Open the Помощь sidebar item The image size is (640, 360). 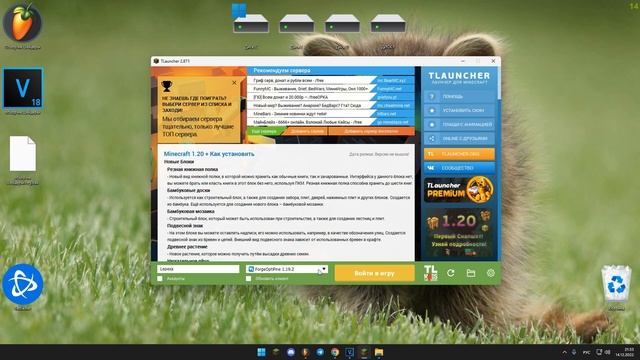459,96
